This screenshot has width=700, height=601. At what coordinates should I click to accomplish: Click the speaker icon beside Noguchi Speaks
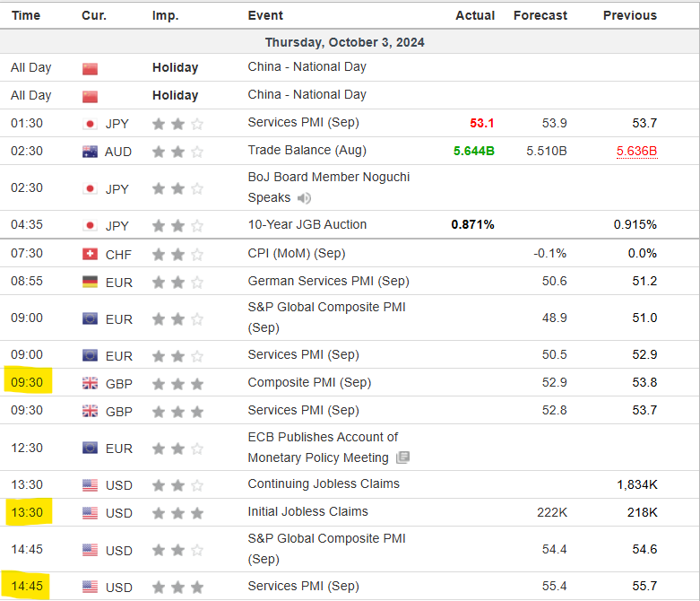coord(305,198)
